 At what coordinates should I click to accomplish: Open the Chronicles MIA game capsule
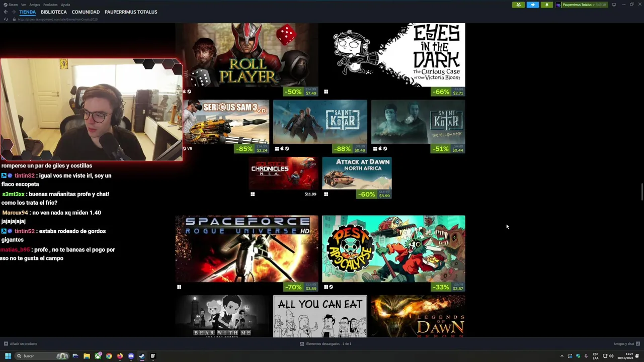point(284,173)
